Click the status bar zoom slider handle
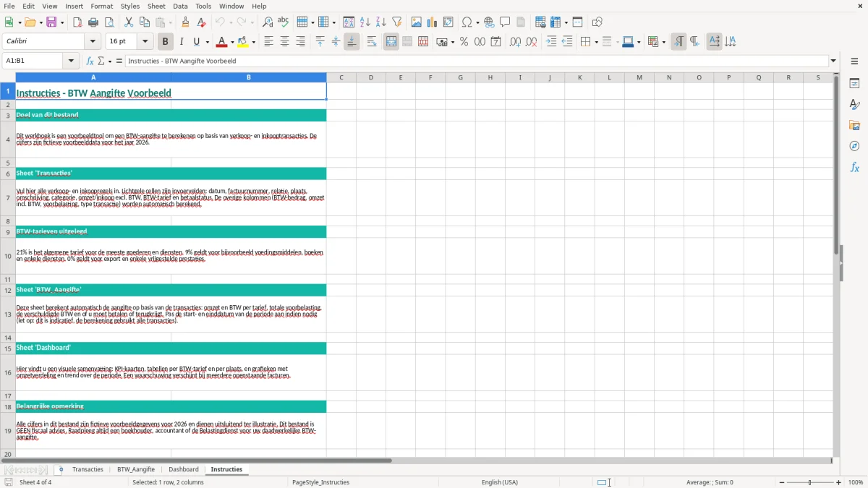Viewport: 868px width, 488px height. coord(810,482)
